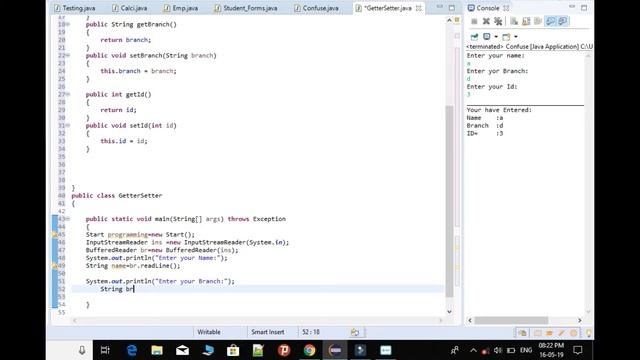Show hidden system tray icons

tap(473, 350)
